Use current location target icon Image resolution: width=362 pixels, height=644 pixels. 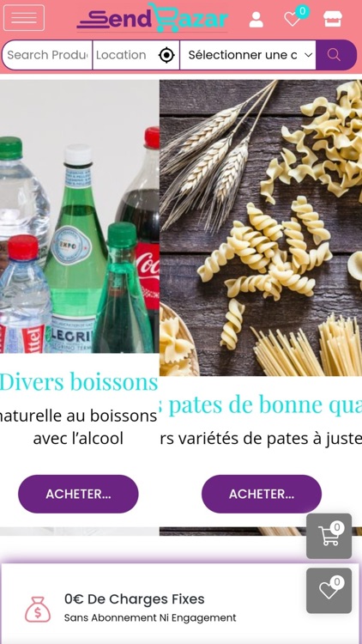(166, 55)
